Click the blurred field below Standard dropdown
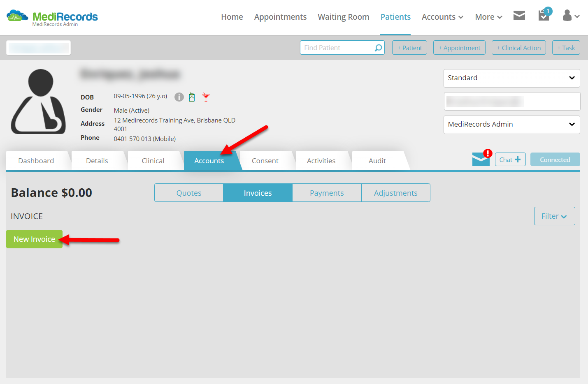This screenshot has height=384, width=588. [512, 101]
